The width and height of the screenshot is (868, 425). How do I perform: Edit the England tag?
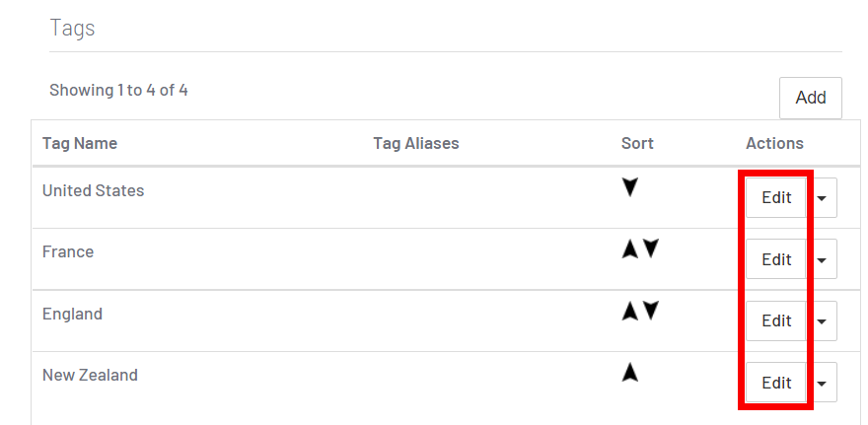[776, 320]
